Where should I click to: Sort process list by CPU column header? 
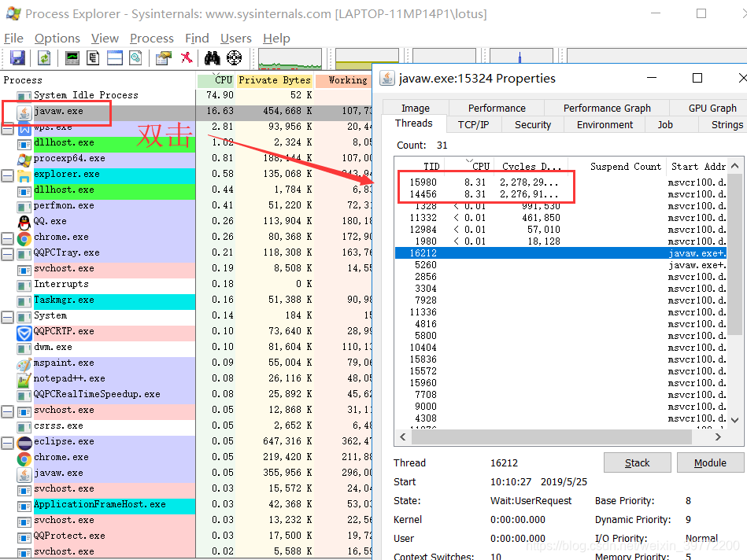point(216,80)
